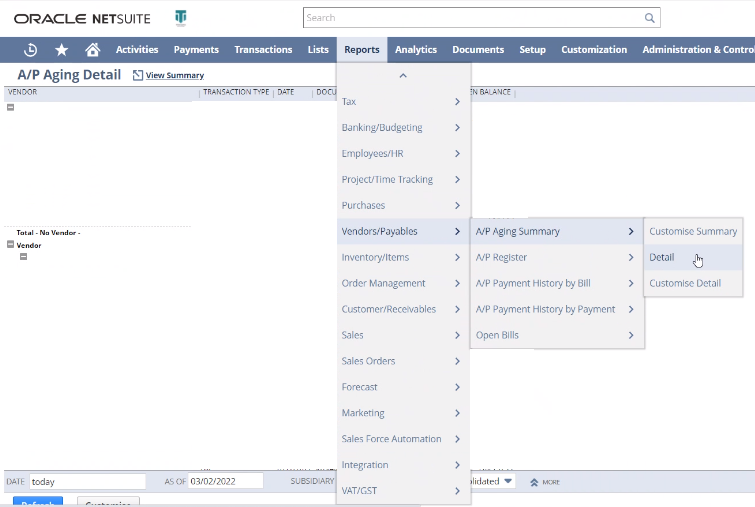Open the Customization menu

click(594, 50)
